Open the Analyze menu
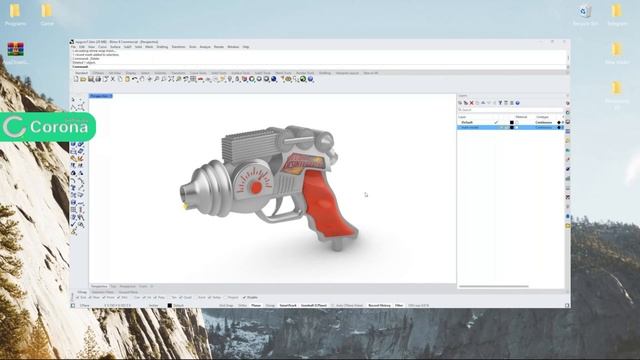This screenshot has height=360, width=640. 205,47
